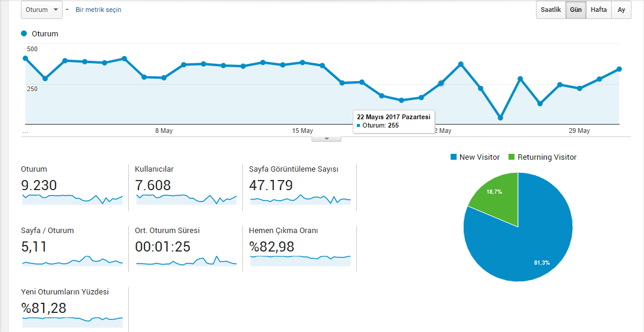Change chart interval to Ay
This screenshot has width=644, height=332.
[621, 10]
